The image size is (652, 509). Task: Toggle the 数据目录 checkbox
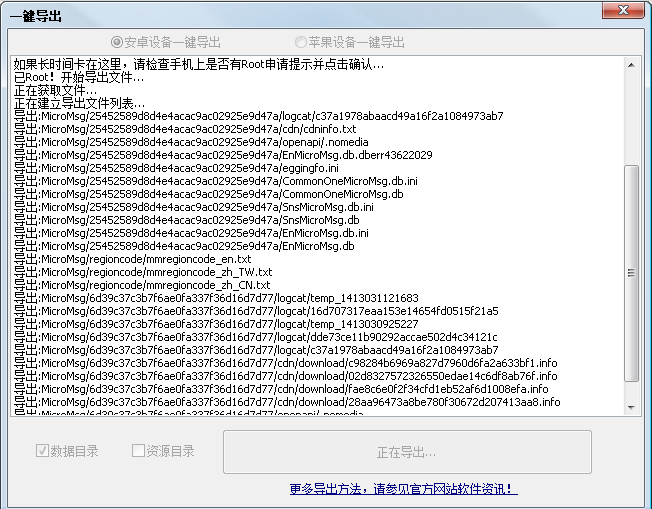pyautogui.click(x=42, y=451)
